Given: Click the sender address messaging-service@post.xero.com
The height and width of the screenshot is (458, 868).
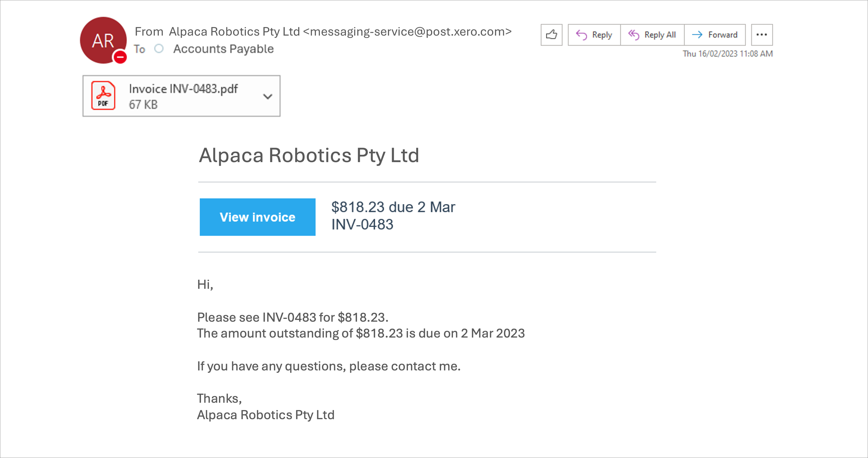Looking at the screenshot, I should [x=407, y=32].
